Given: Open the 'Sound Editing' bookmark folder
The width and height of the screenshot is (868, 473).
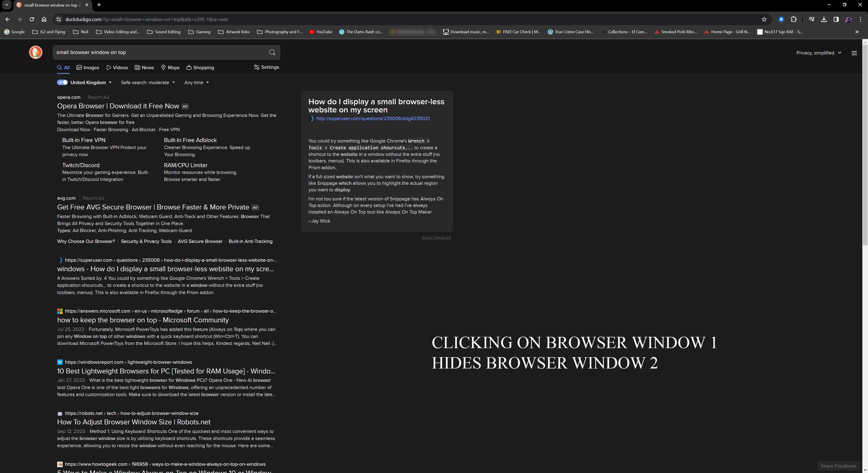Looking at the screenshot, I should (x=164, y=32).
